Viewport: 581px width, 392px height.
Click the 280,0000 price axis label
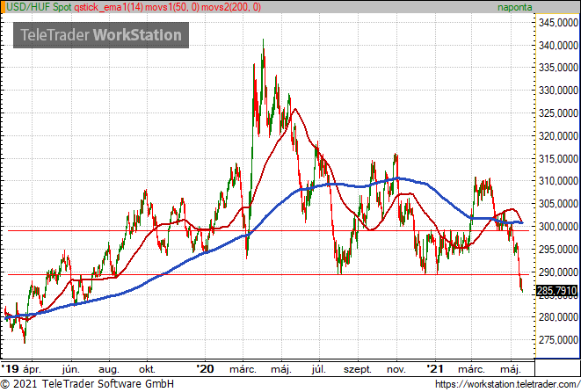[x=558, y=317]
